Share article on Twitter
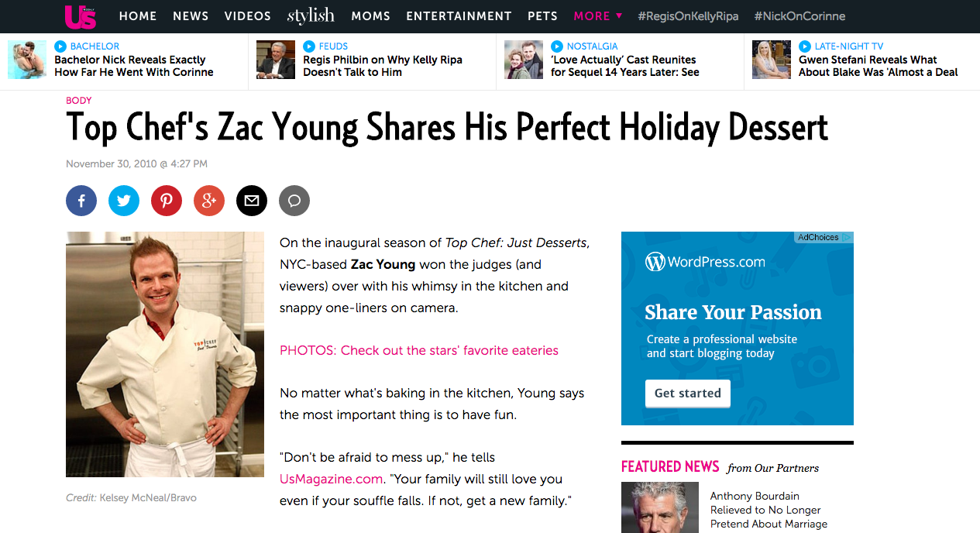980x533 pixels. coord(124,201)
